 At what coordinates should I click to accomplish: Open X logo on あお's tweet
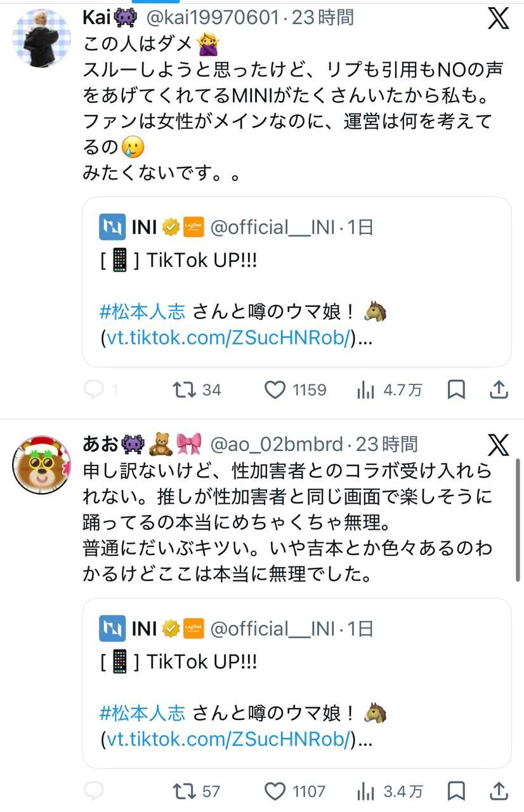coord(498,445)
